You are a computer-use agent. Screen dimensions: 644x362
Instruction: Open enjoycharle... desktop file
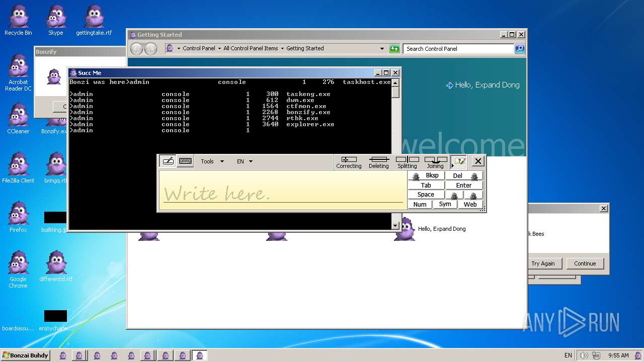click(55, 321)
